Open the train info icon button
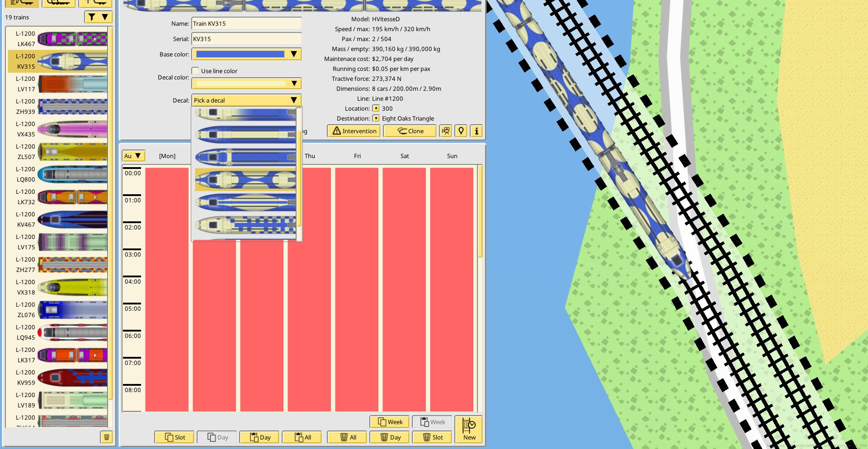 click(x=476, y=131)
